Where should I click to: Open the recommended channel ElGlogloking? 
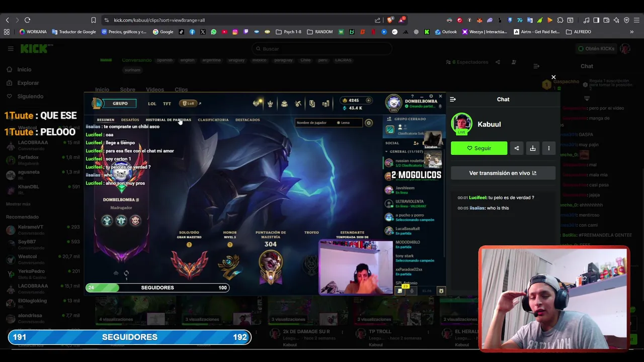tap(42, 303)
